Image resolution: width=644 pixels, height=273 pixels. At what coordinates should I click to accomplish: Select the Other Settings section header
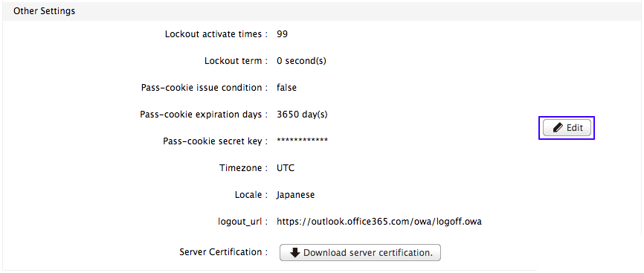[44, 11]
